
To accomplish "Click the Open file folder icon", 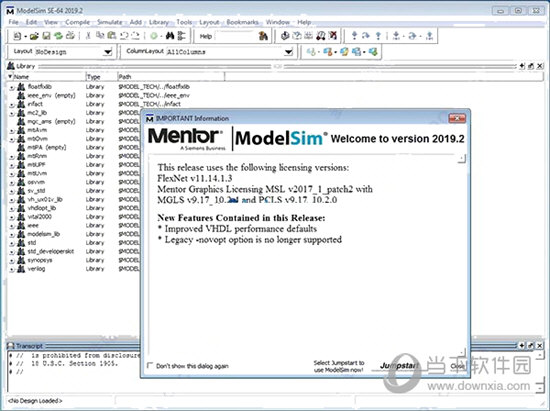I will 34,36.
